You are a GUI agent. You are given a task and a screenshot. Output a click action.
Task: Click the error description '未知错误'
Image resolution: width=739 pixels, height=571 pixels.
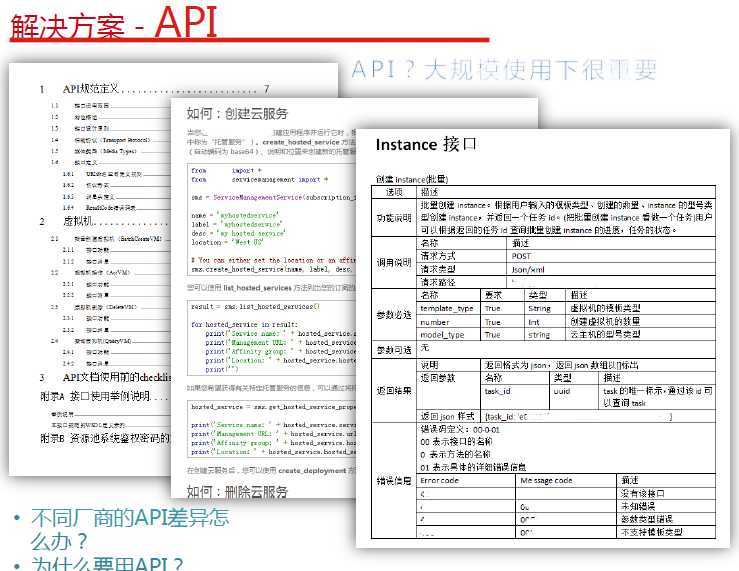pos(638,506)
